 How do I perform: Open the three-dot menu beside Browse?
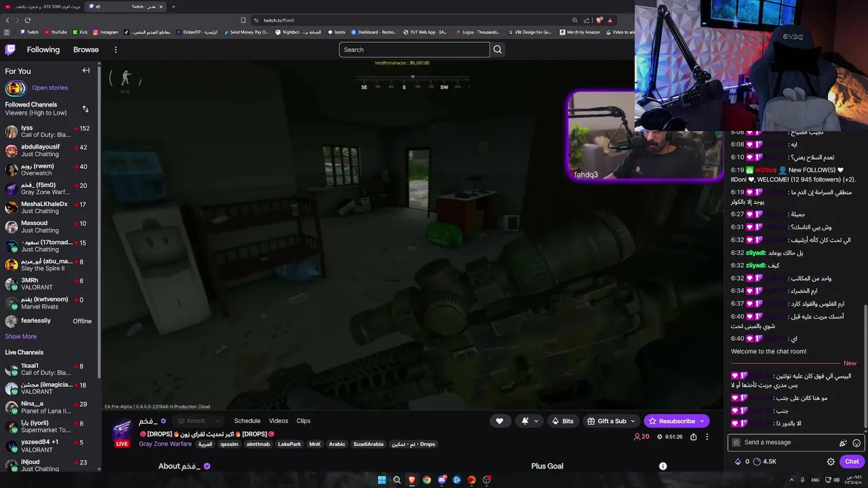[115, 49]
